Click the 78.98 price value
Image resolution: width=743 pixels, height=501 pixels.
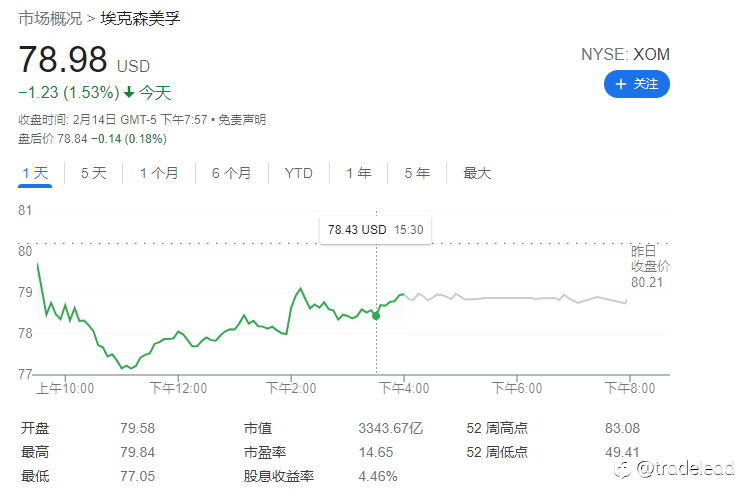pyautogui.click(x=63, y=59)
